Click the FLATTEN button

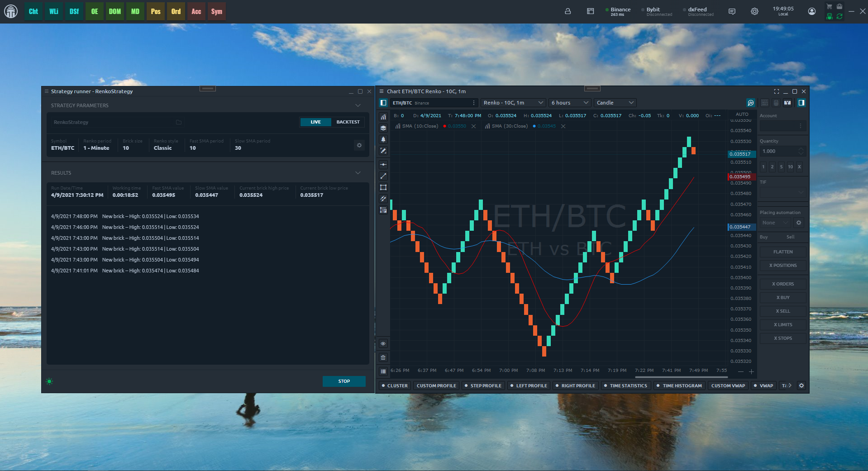coord(782,252)
